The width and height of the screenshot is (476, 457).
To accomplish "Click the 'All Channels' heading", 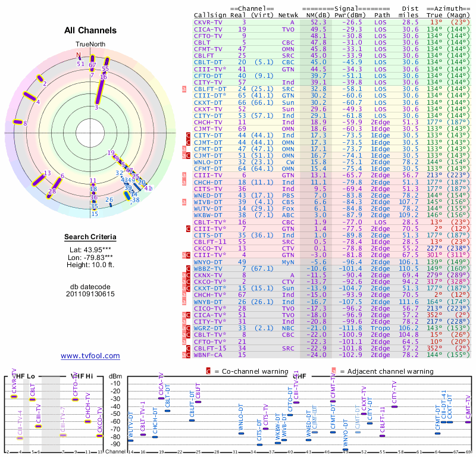I will pyautogui.click(x=90, y=30).
